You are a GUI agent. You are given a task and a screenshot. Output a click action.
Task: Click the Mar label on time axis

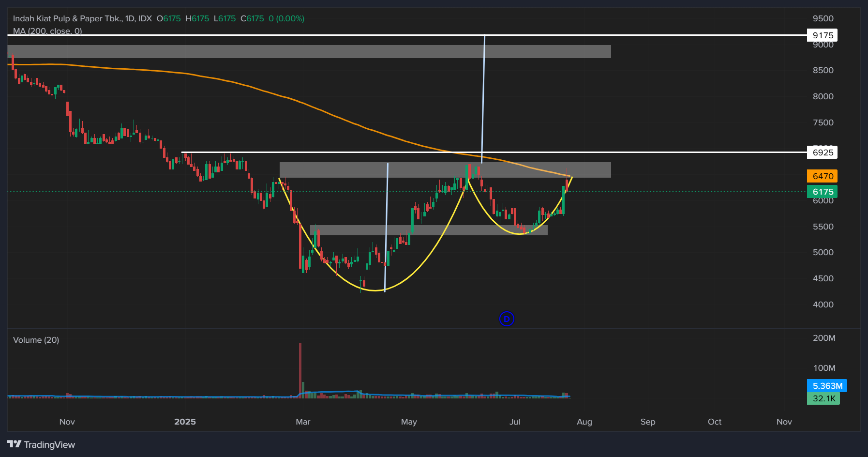(x=303, y=422)
